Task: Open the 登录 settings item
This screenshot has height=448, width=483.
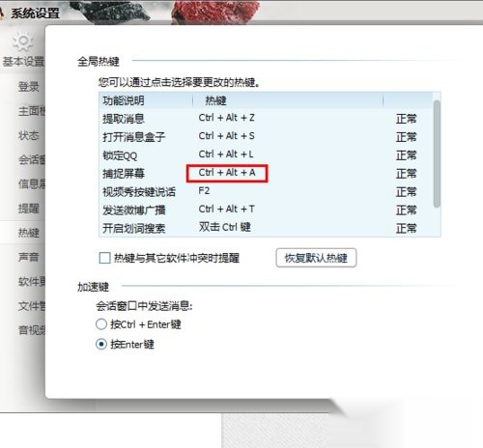Action: (29, 87)
